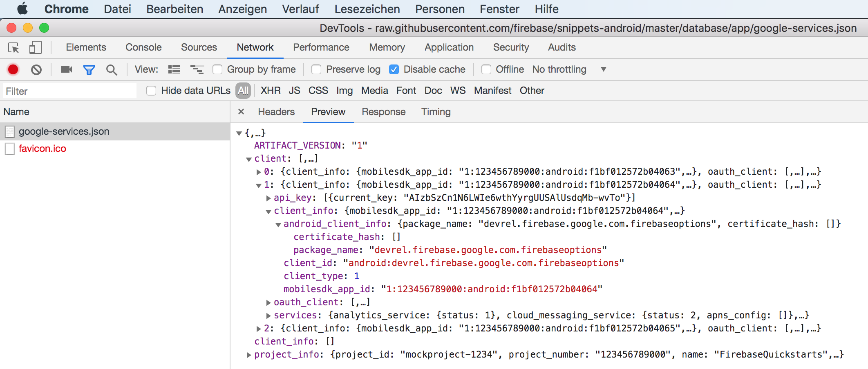The width and height of the screenshot is (868, 369).
Task: Check Hide data URLs option
Action: [x=151, y=91]
